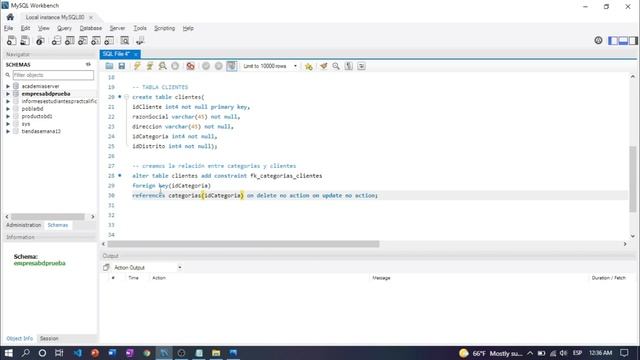Click the editor horizontal scrollbar
Viewport: 640px width, 360px height.
(243, 244)
